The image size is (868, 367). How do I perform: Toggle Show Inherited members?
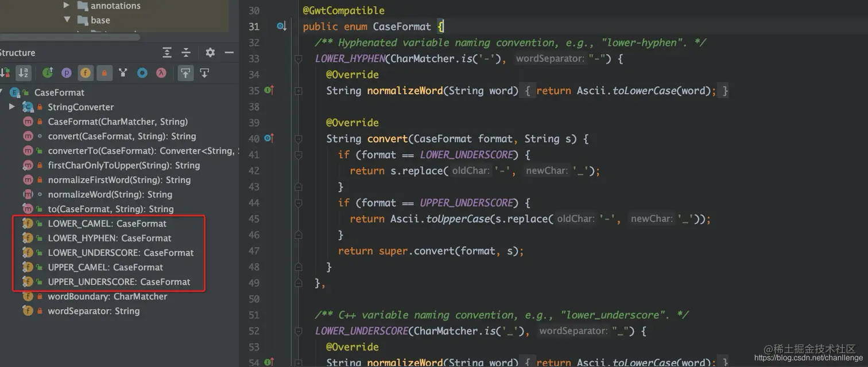[x=48, y=73]
